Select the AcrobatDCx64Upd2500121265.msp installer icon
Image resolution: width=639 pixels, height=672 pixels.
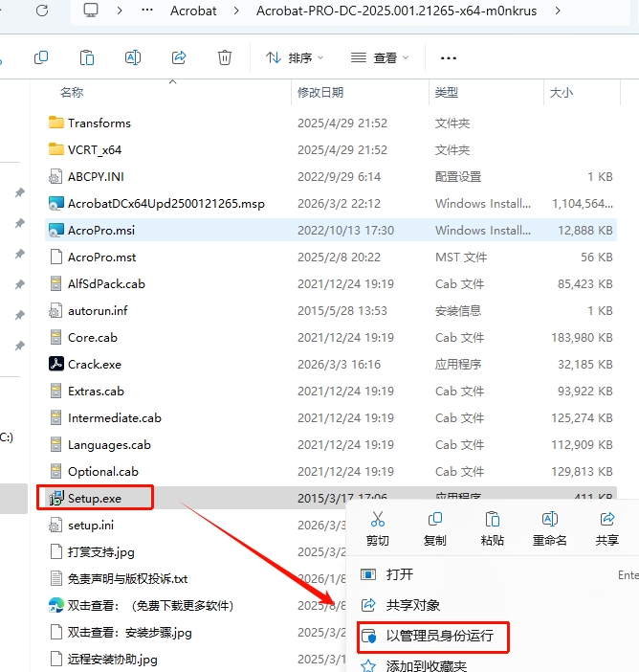[x=56, y=203]
